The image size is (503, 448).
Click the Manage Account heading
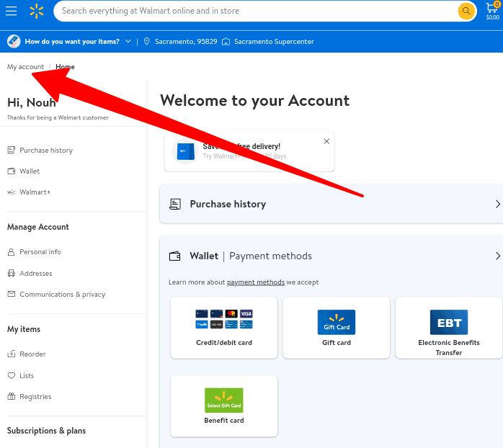38,227
